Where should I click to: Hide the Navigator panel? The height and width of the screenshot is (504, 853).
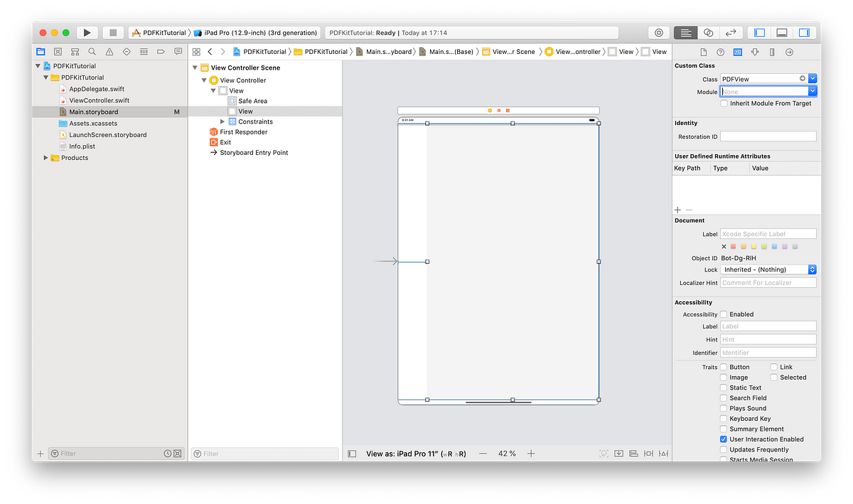759,33
